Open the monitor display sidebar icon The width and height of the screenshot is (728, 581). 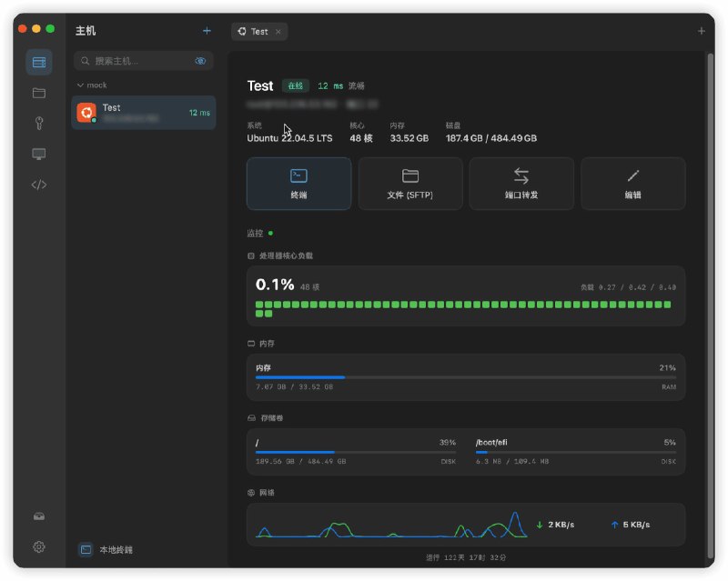click(39, 154)
